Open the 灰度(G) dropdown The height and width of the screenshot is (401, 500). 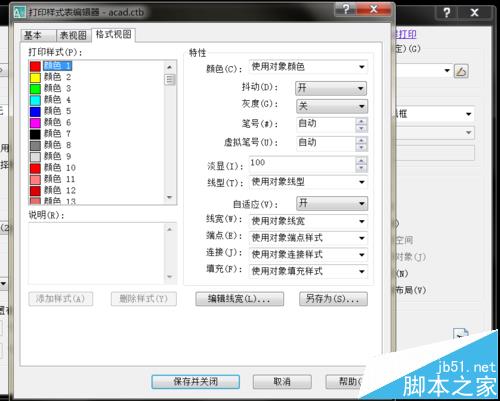pyautogui.click(x=332, y=106)
